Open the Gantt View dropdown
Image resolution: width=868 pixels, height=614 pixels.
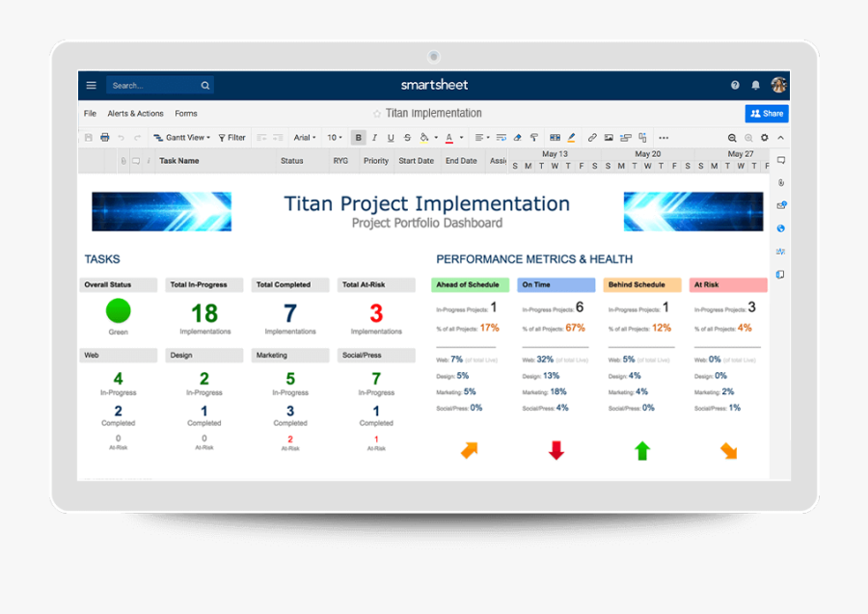pyautogui.click(x=181, y=138)
